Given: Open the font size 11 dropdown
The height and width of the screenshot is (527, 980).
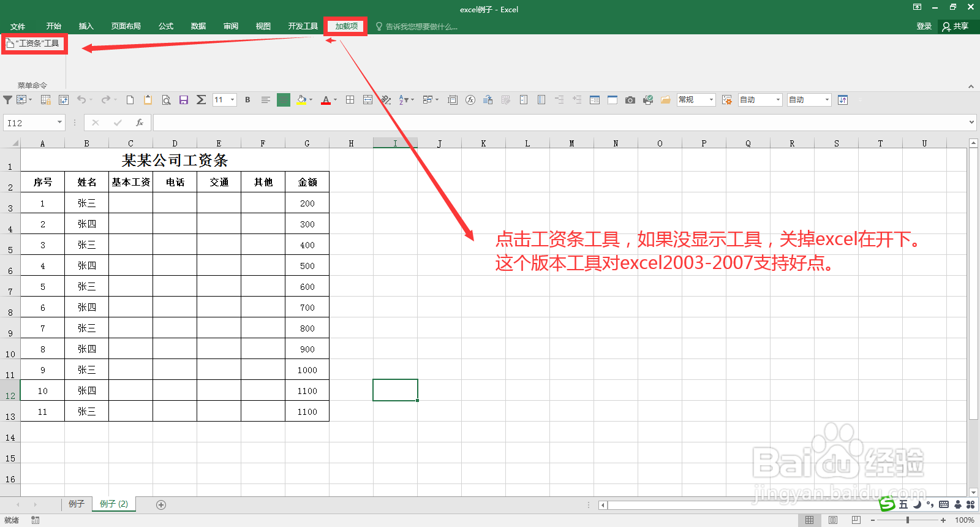Looking at the screenshot, I should [x=232, y=100].
